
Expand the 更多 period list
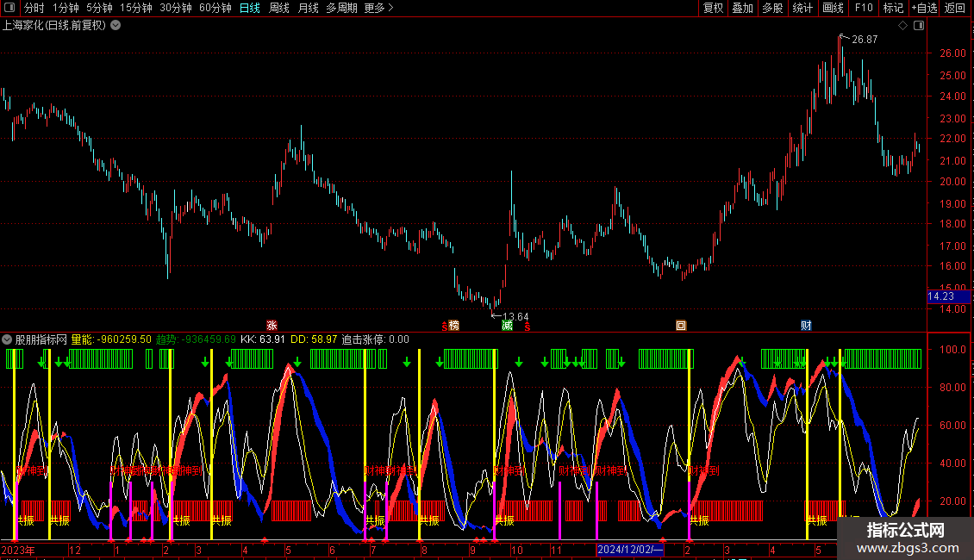(x=379, y=8)
